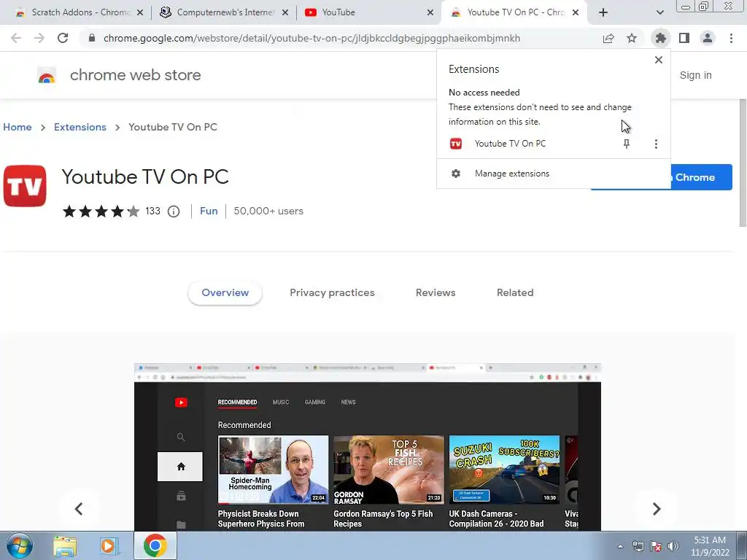Open the side panel icon
The image size is (747, 560).
684,38
